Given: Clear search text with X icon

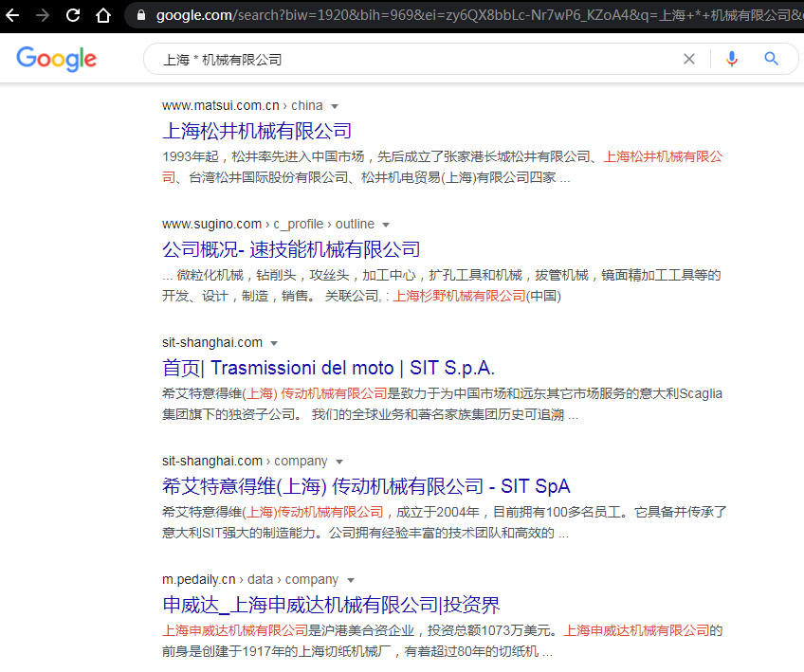Looking at the screenshot, I should [x=689, y=59].
